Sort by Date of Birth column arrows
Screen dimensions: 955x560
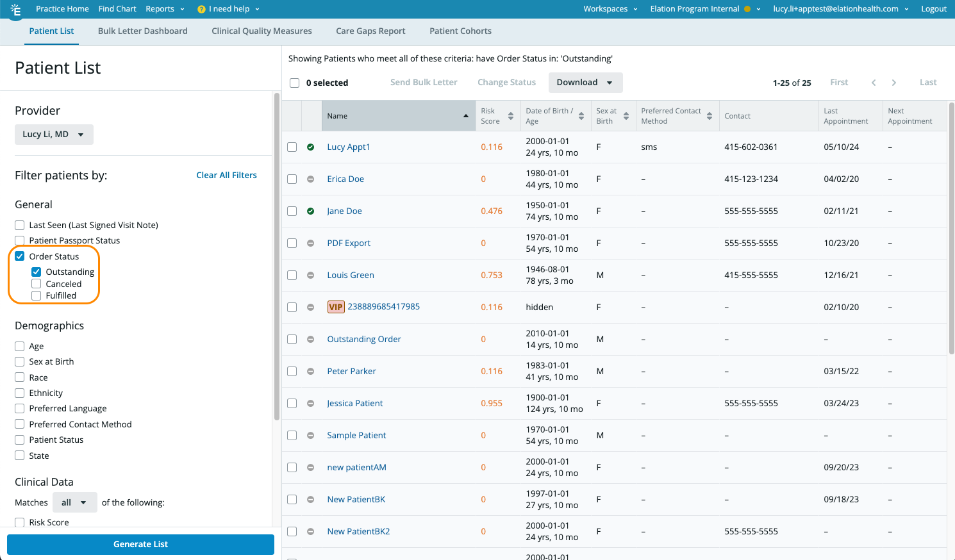(x=581, y=116)
